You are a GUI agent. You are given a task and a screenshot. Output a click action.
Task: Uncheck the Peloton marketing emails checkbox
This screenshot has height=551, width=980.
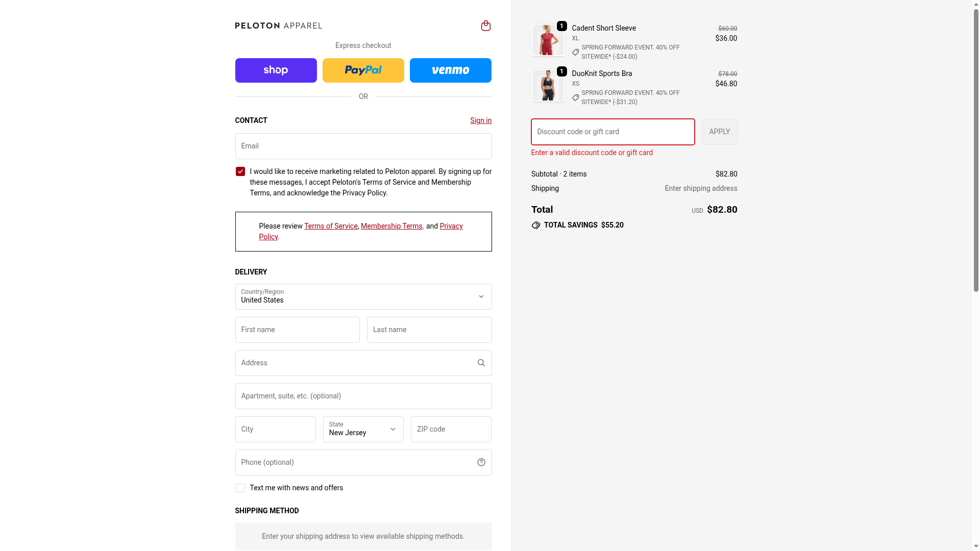click(240, 171)
